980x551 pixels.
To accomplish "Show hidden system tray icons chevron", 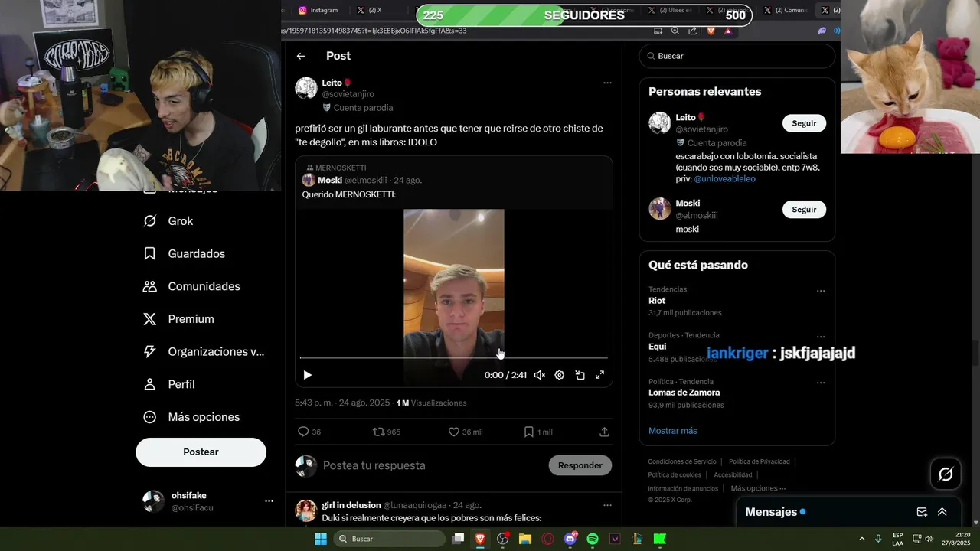I will (861, 539).
